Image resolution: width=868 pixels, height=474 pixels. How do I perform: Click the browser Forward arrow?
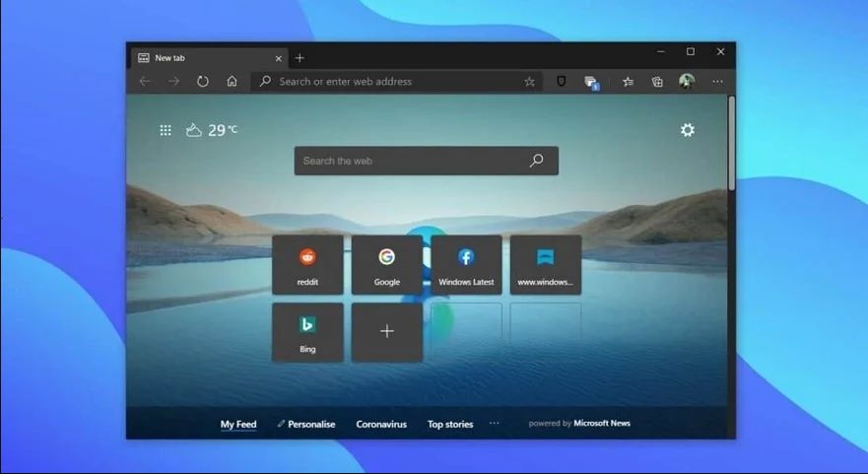(173, 82)
